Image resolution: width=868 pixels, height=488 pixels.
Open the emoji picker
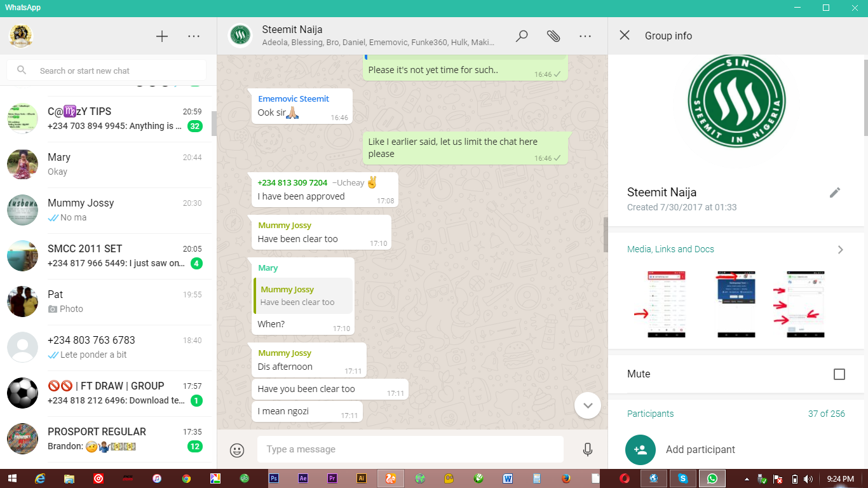[x=236, y=449]
